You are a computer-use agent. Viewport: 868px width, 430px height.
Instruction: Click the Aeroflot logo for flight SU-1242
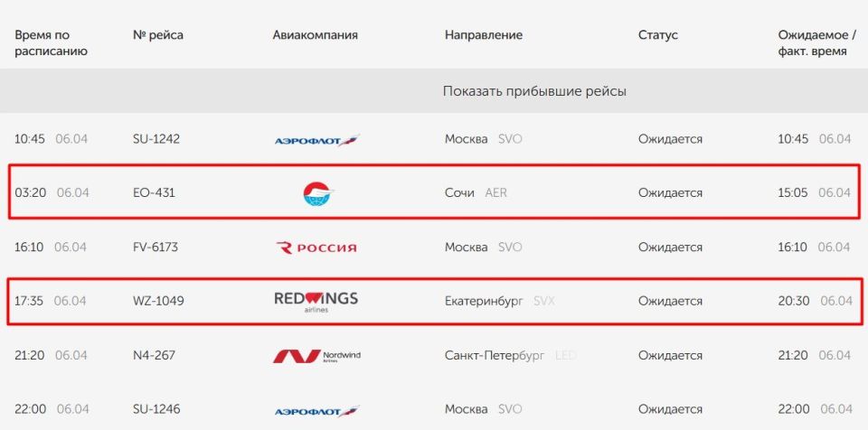point(316,140)
